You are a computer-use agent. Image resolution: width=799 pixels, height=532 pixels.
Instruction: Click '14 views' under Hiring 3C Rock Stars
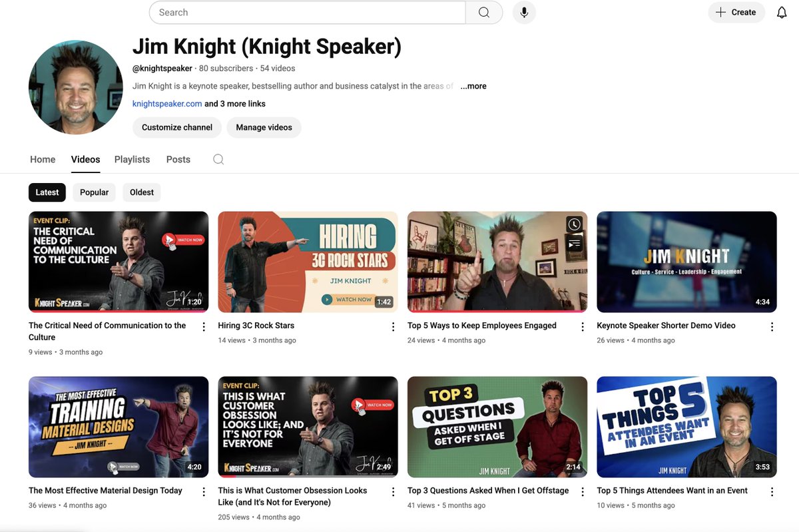coord(232,340)
